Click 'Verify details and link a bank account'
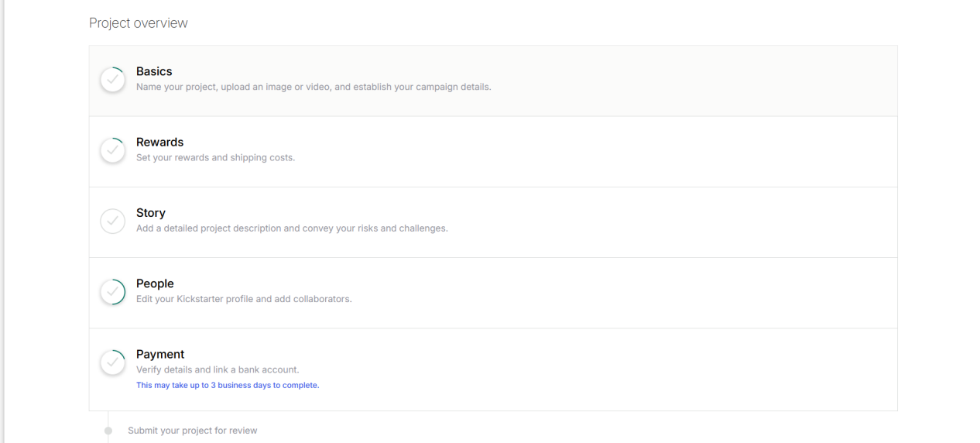This screenshot has width=980, height=443. click(x=218, y=369)
